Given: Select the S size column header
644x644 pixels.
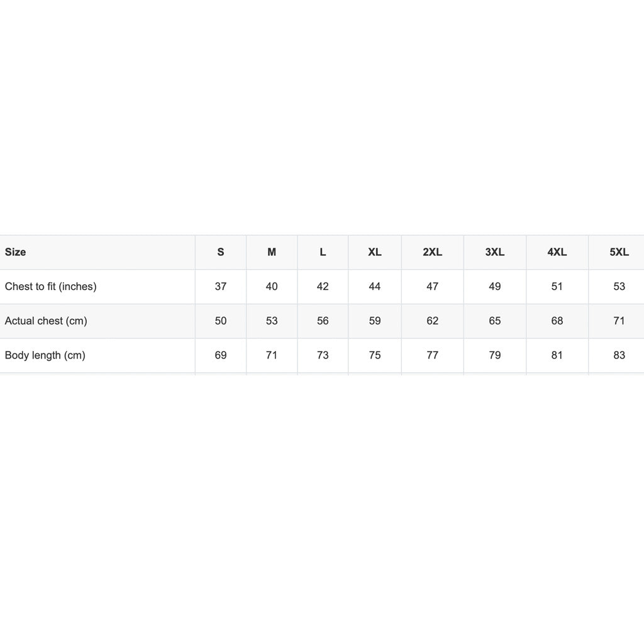Looking at the screenshot, I should pos(221,252).
